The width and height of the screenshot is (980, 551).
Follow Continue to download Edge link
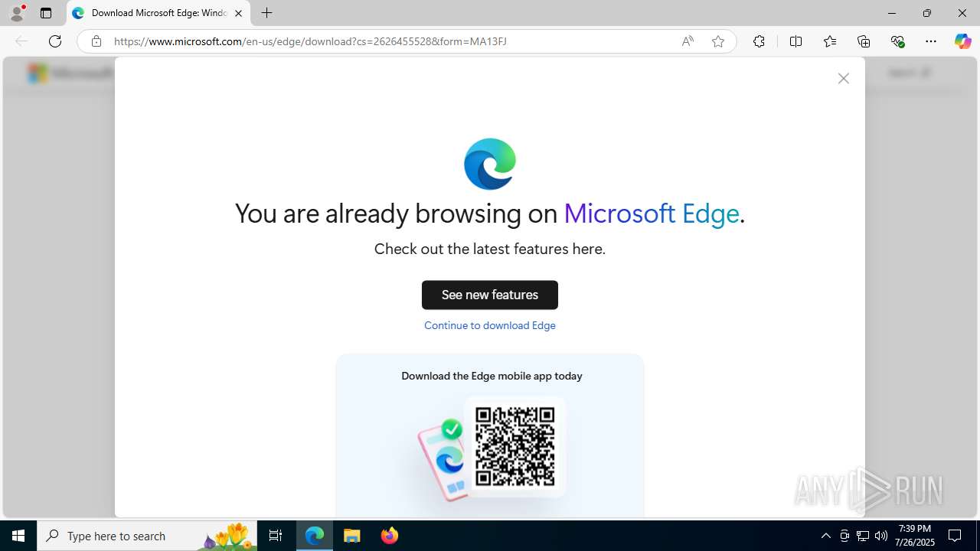(490, 325)
